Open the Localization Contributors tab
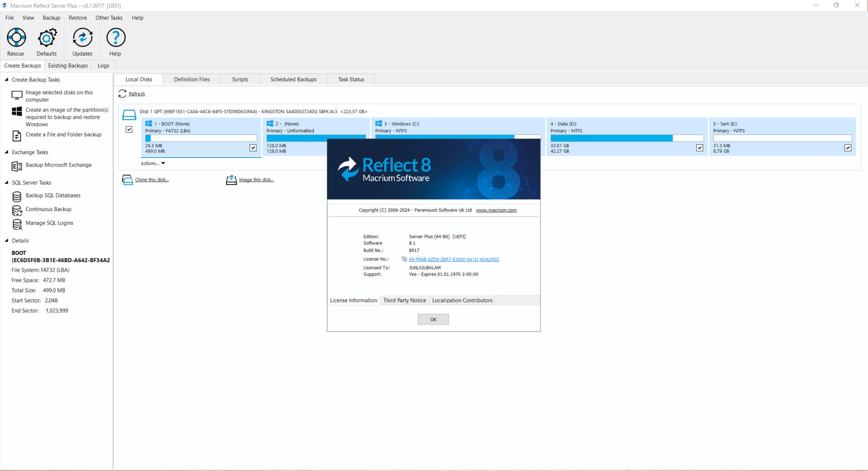 [x=462, y=300]
